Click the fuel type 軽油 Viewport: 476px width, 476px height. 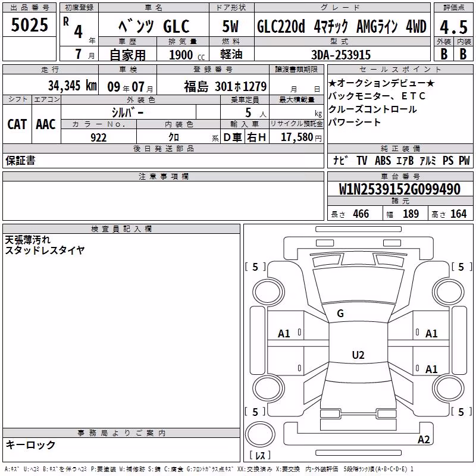coord(231,54)
